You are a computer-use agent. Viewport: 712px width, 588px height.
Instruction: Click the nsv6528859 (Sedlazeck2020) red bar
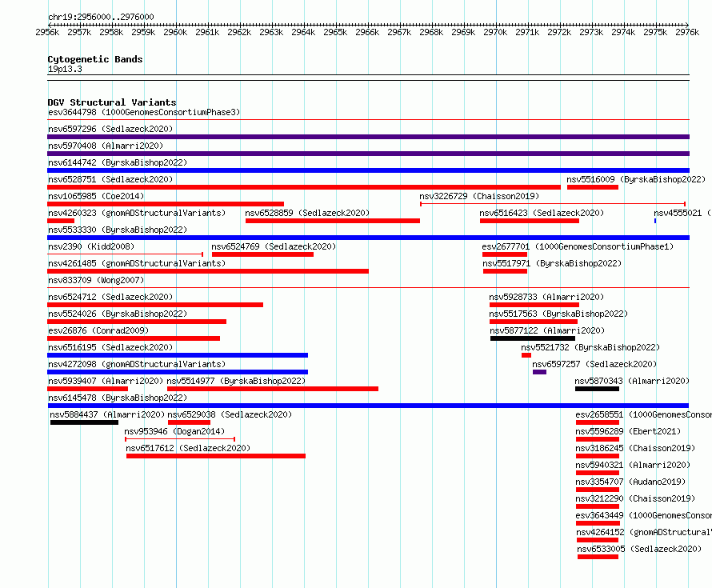coord(332,221)
